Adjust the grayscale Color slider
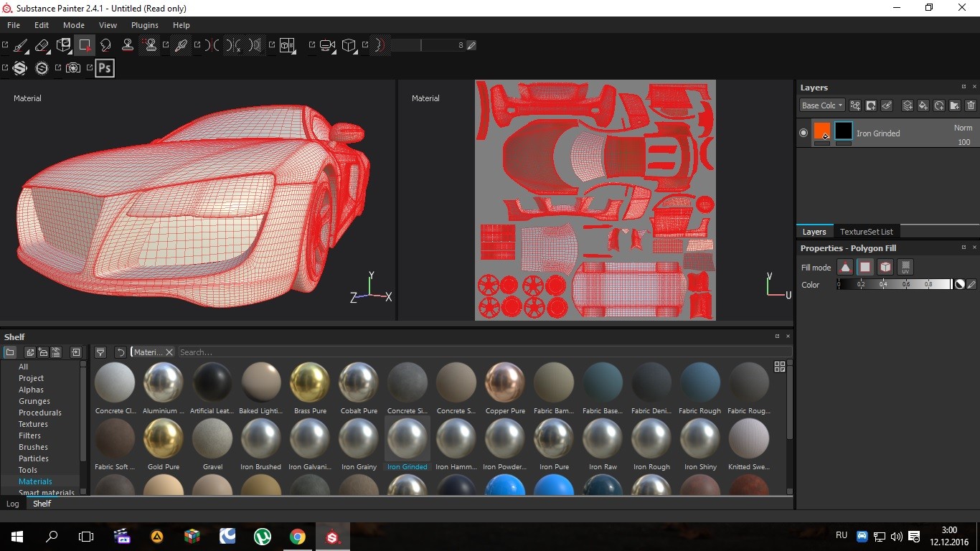The image size is (980, 551). coord(894,285)
